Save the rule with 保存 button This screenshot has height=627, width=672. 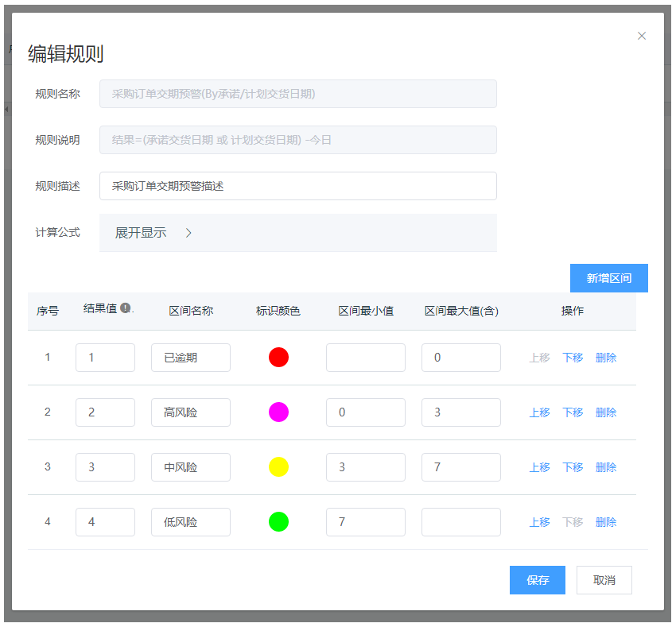[x=537, y=580]
